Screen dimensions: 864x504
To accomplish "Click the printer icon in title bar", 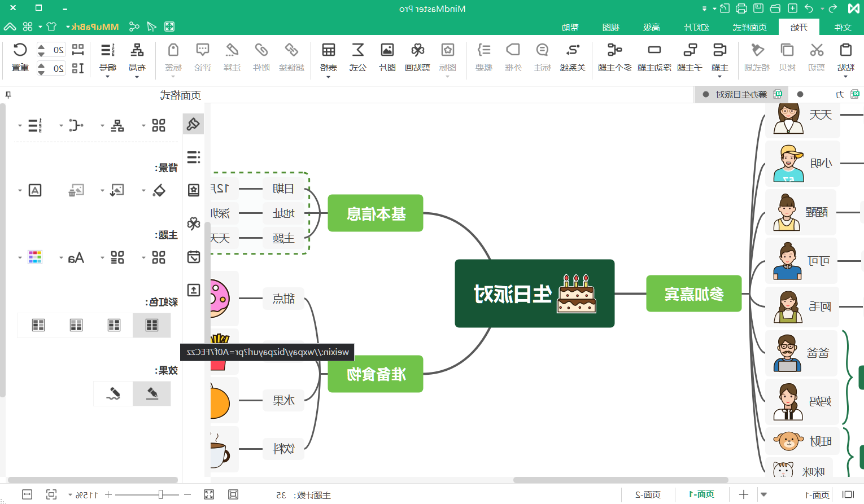I will point(741,8).
